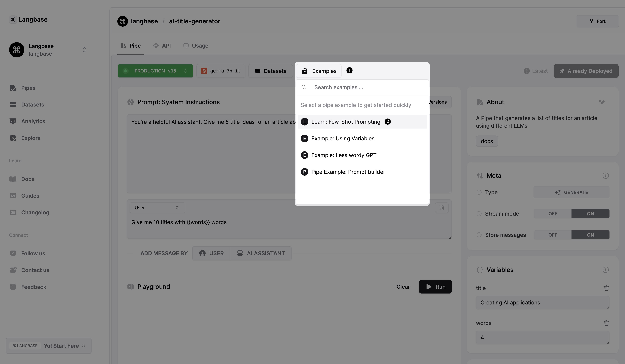Delete the title variable via trash icon

(x=606, y=288)
